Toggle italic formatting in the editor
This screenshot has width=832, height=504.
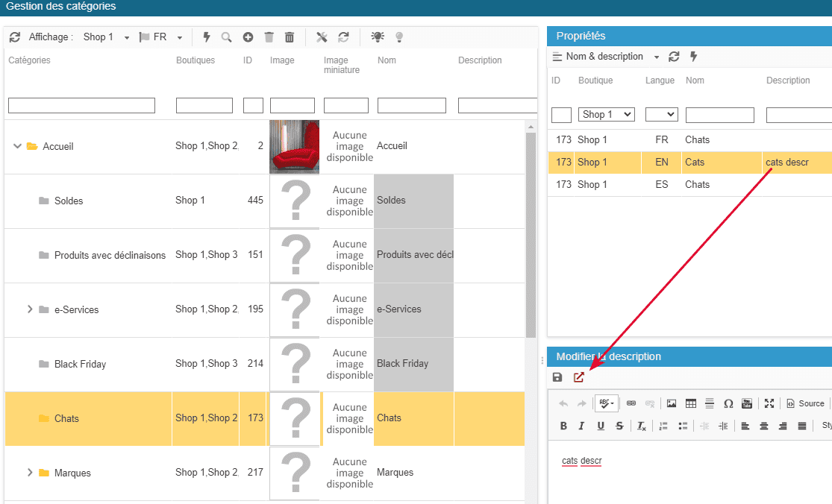point(582,426)
